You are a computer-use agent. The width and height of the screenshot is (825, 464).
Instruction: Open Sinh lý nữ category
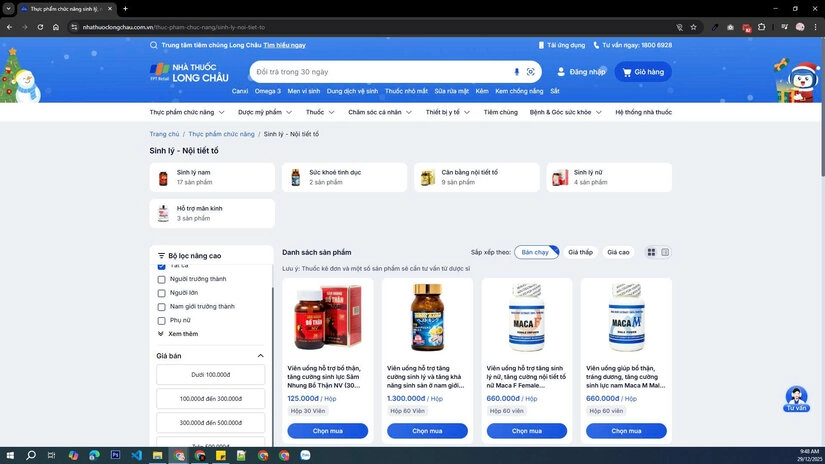point(609,177)
